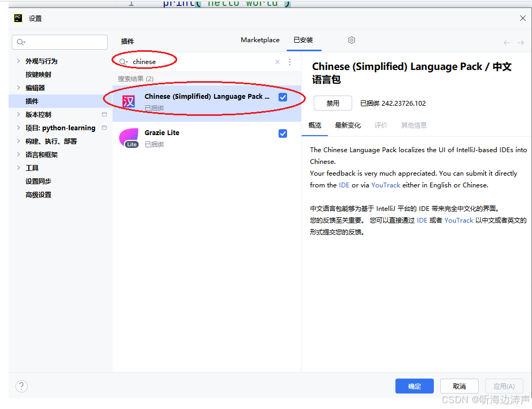Click the Grazie Lite plugin icon
Screen dimensions: 532x409
pyautogui.click(x=129, y=138)
